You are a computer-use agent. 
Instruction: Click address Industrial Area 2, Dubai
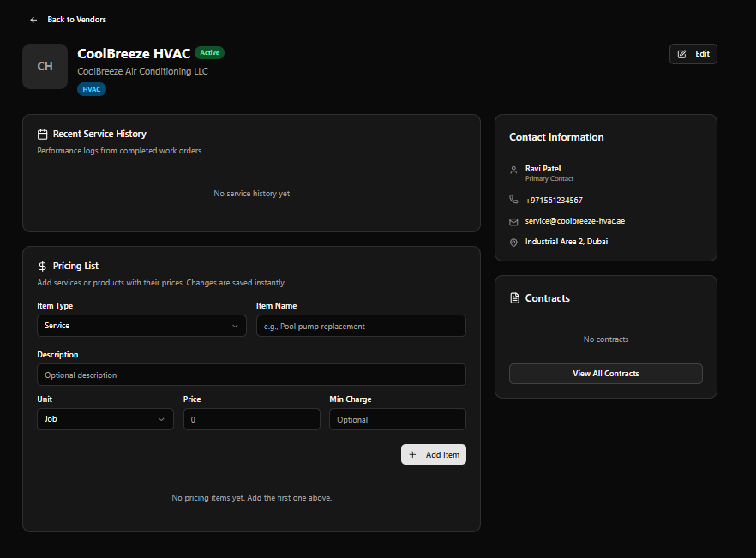click(x=567, y=242)
